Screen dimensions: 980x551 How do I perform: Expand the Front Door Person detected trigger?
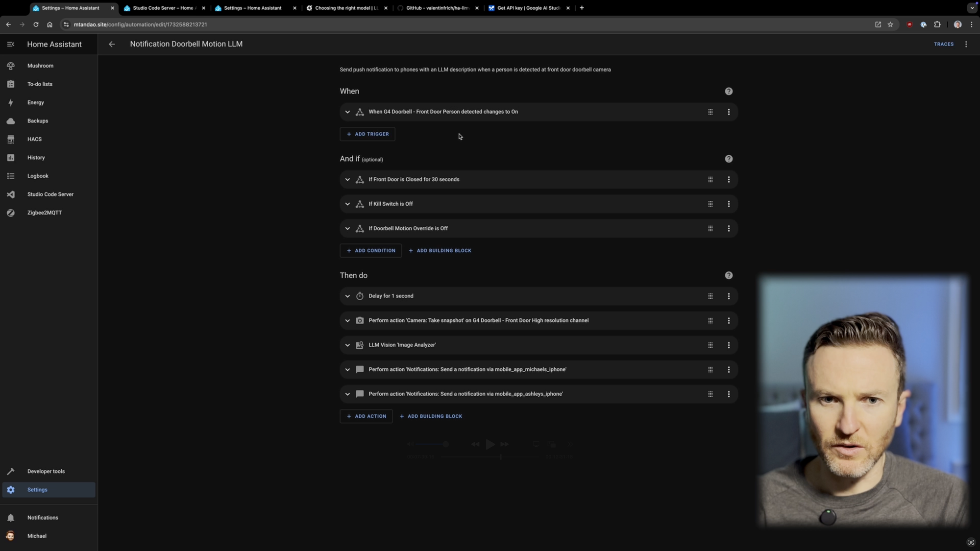[x=347, y=112]
